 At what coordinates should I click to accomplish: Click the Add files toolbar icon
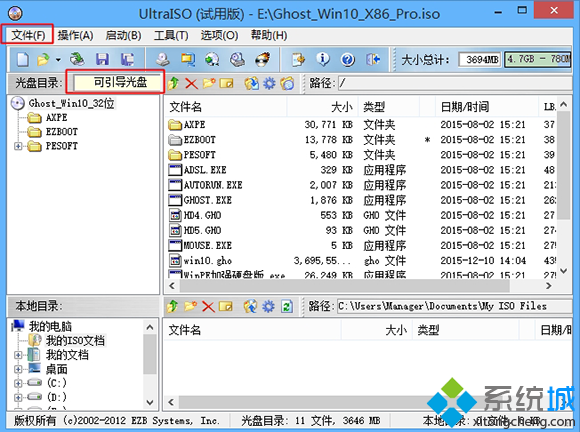pos(298,59)
